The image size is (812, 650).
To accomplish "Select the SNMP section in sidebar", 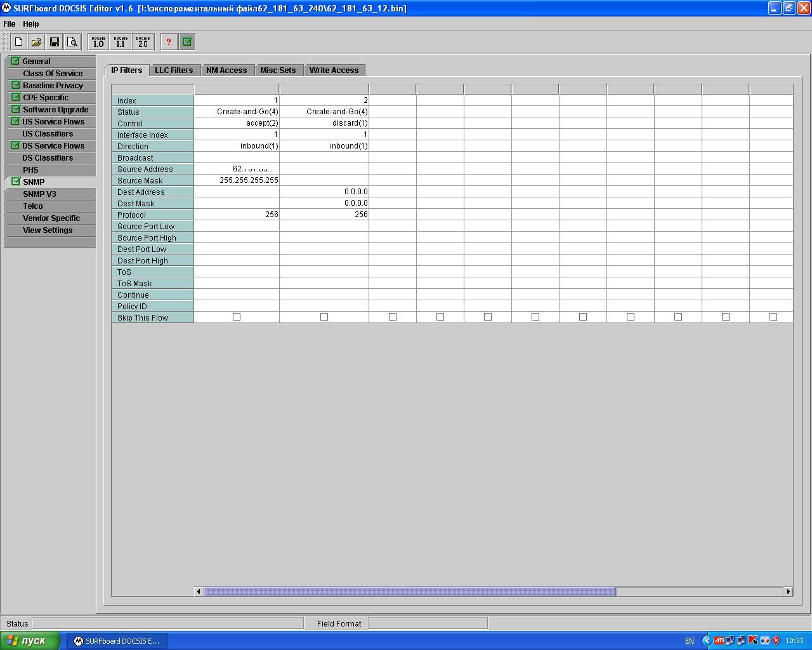I will [50, 182].
